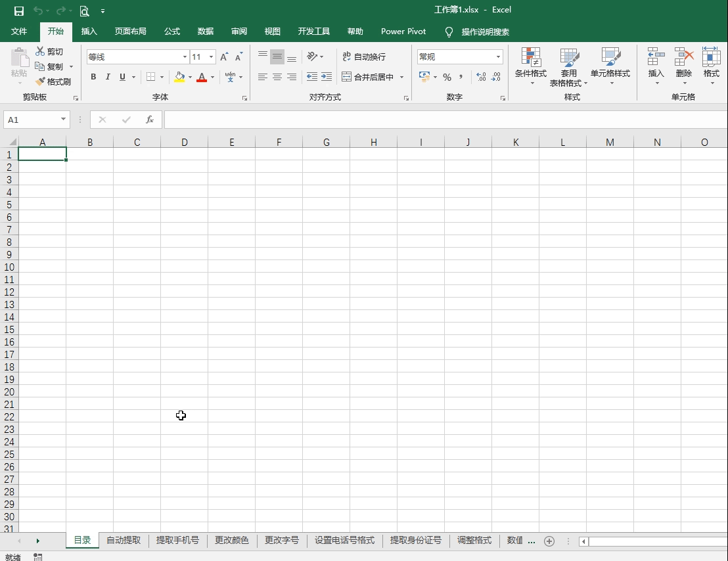Apply bold formatting to the selection
Viewport: 728px width, 561px height.
tap(93, 77)
